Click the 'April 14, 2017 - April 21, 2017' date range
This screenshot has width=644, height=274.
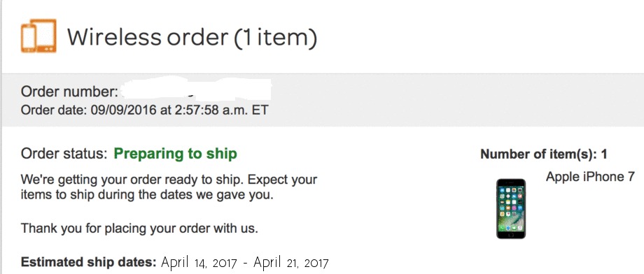pos(245,262)
